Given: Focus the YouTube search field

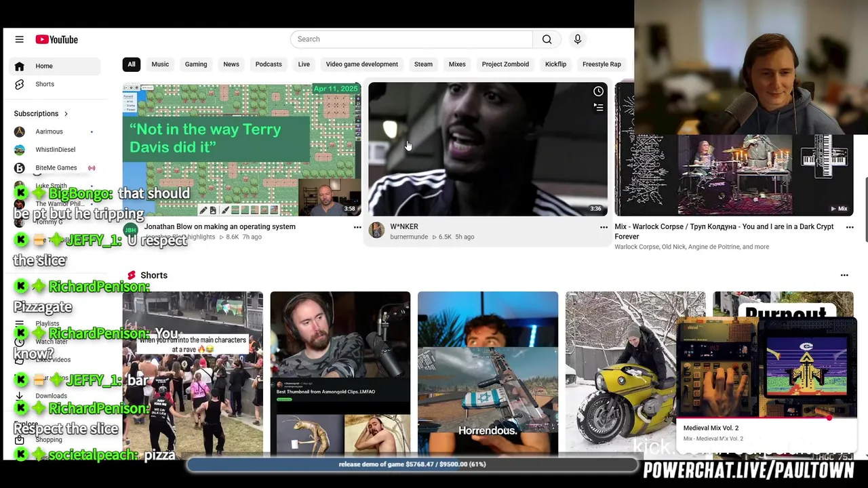Looking at the screenshot, I should (412, 39).
